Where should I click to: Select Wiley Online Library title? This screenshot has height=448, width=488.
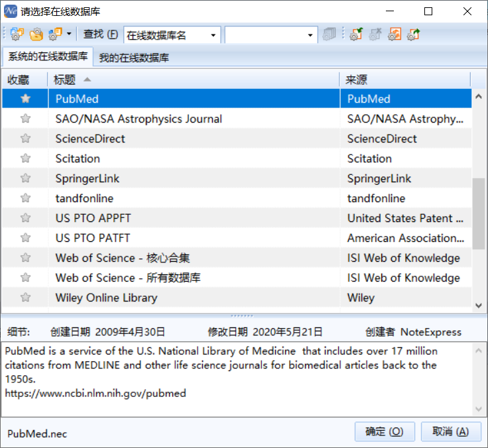[x=107, y=298]
